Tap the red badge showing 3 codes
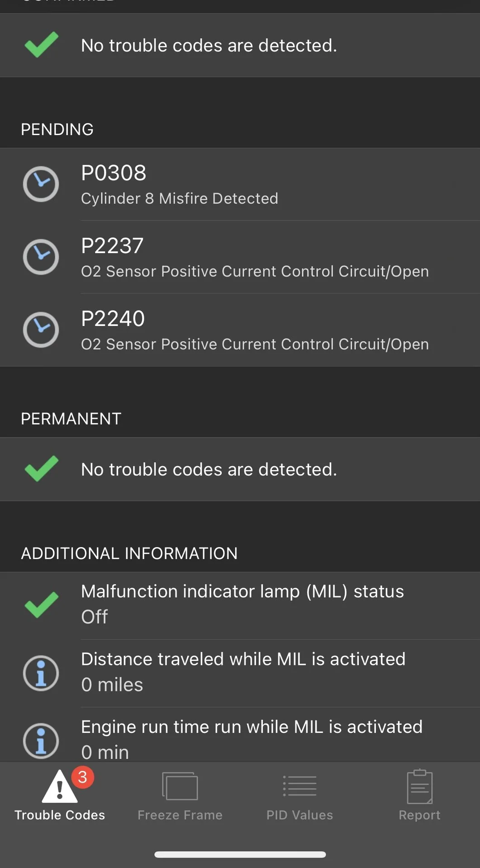Screen dimensions: 480x868 click(82, 777)
